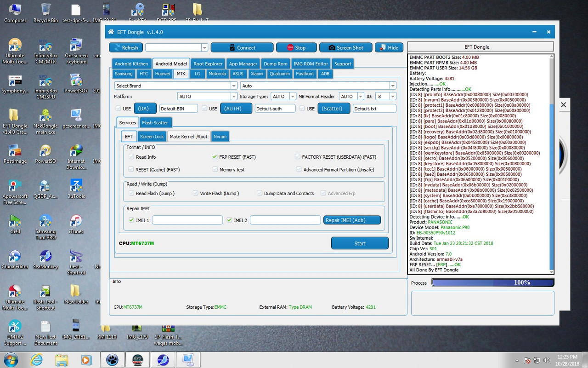This screenshot has width=588, height=368.
Task: Click the Connect button
Action: coord(242,47)
